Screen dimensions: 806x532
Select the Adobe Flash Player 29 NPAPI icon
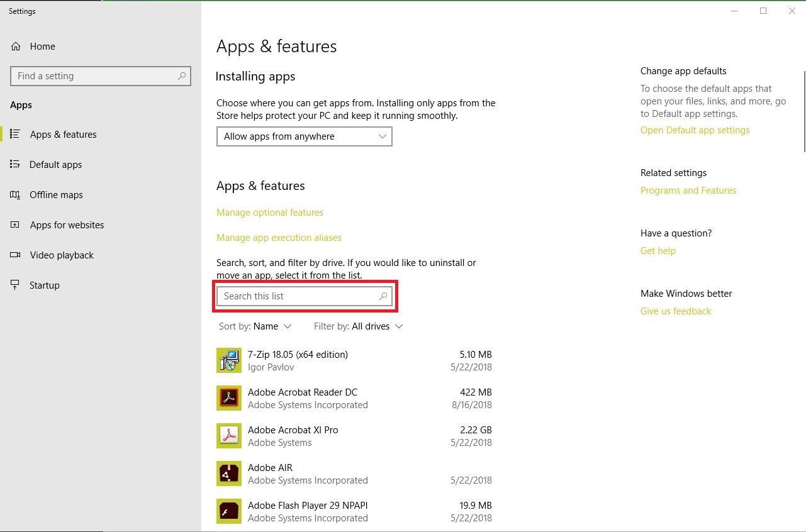pyautogui.click(x=228, y=511)
